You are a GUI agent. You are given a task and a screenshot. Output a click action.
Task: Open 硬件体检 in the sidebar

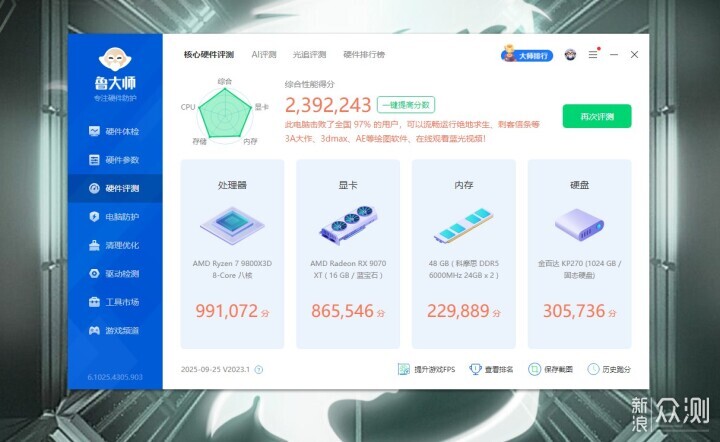114,131
